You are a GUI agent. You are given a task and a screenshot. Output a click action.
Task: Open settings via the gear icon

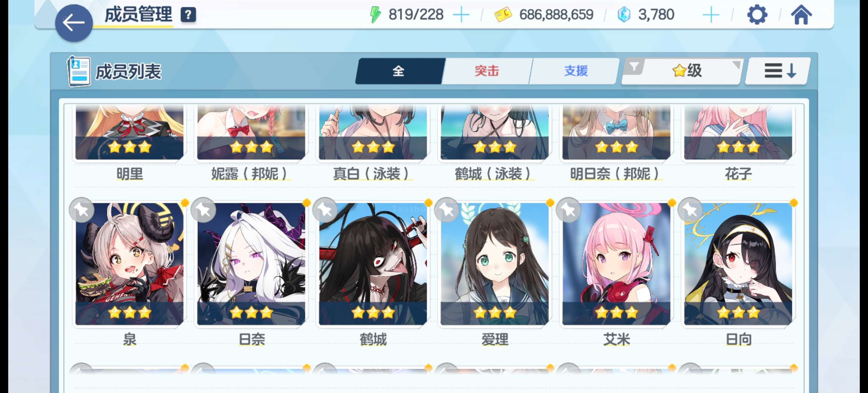tap(757, 15)
